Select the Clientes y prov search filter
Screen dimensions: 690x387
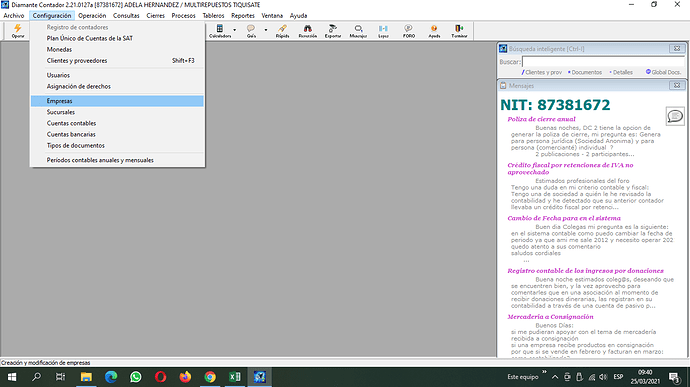coord(542,72)
